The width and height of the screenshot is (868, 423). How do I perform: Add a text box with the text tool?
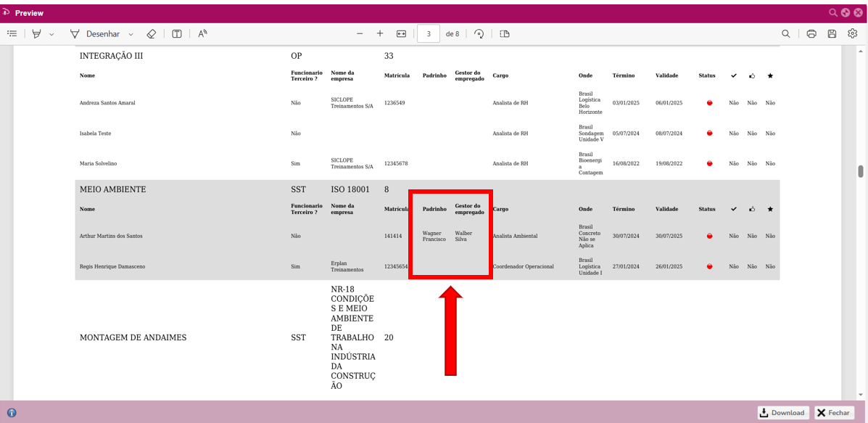[x=177, y=34]
